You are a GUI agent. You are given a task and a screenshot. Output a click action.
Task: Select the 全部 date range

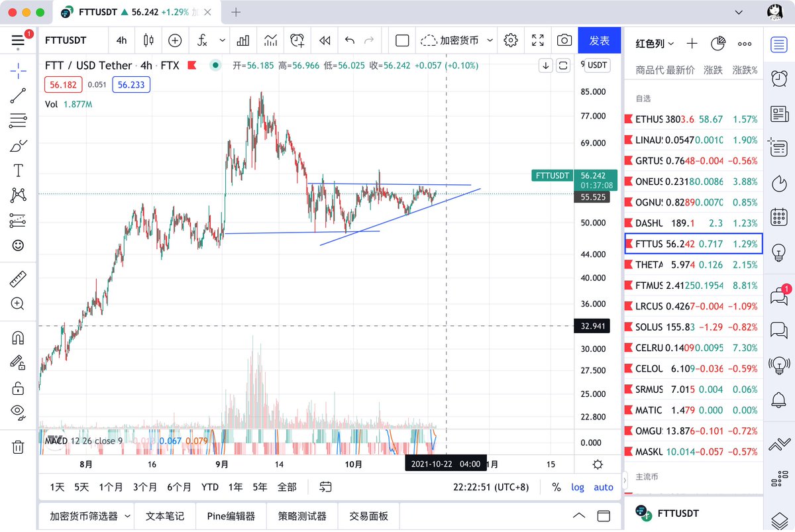coord(287,487)
